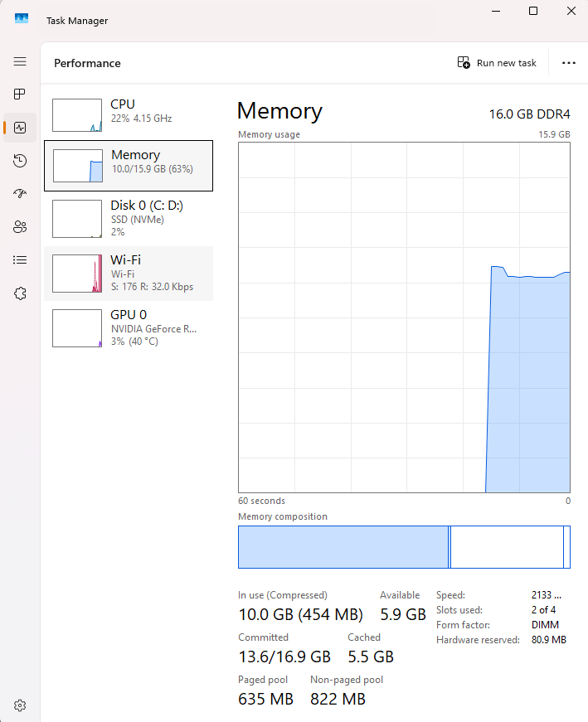Select the Performance page icon
Viewport: 588px width, 722px height.
20,128
